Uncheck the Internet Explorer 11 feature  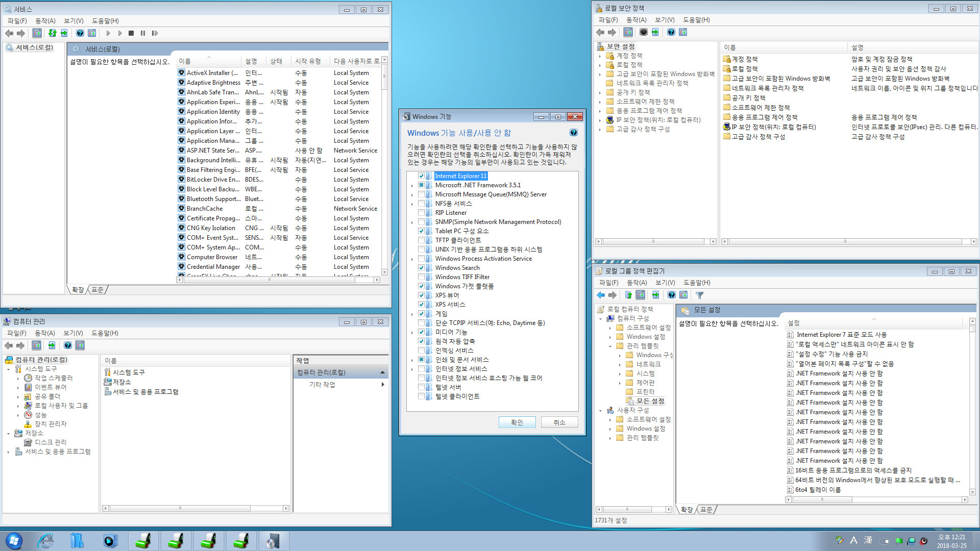[x=422, y=176]
